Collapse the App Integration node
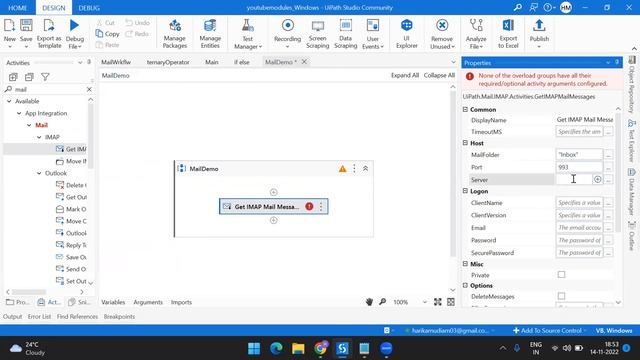Viewport: 640px width, 360px height. [x=19, y=113]
